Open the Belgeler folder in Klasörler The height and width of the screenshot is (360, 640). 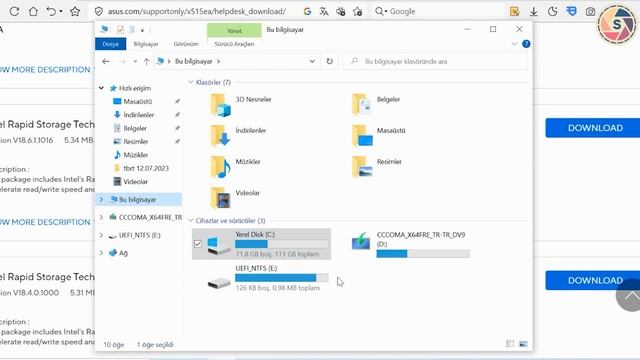click(376, 104)
